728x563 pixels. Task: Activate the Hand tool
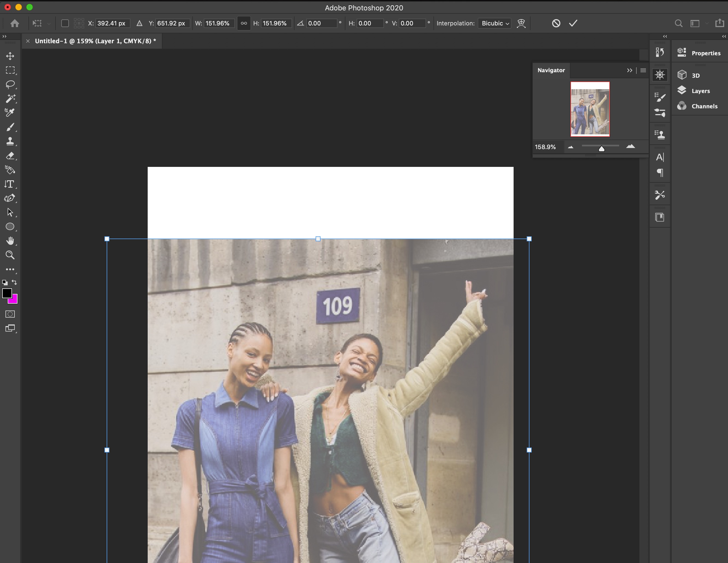pos(10,241)
